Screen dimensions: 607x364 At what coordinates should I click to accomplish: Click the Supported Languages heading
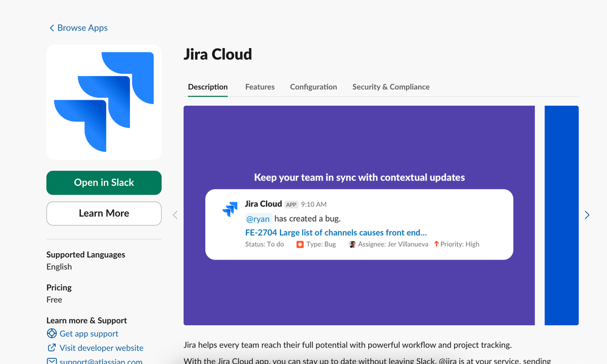click(x=86, y=255)
